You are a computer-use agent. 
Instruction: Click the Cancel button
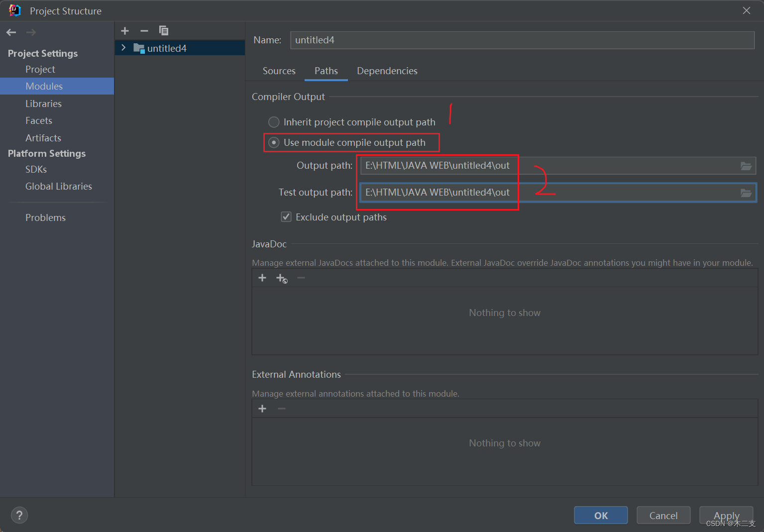663,516
